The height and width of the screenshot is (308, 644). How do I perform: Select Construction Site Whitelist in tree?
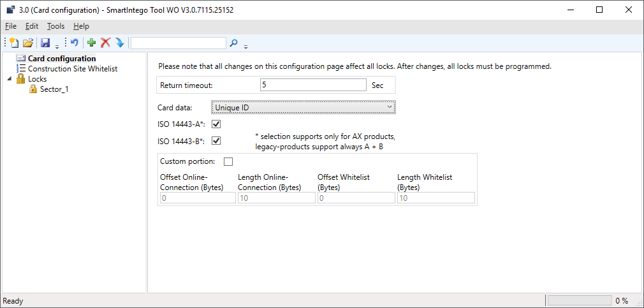point(72,69)
